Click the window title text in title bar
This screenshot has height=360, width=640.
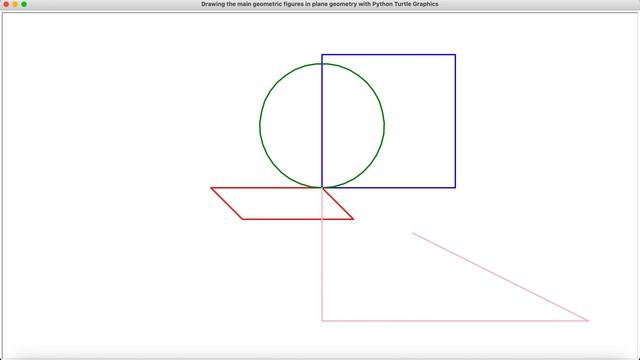[x=320, y=4]
